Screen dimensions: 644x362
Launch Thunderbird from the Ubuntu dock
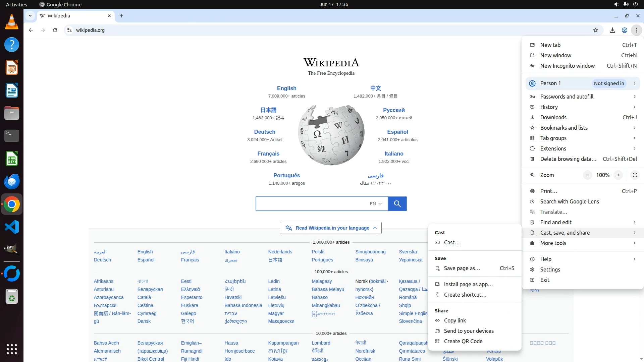[12, 181]
